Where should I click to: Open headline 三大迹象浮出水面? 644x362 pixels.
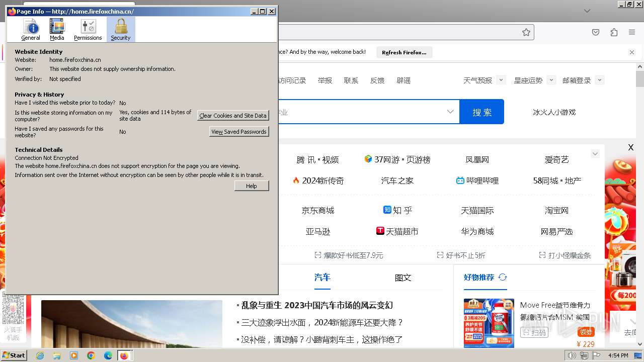coord(323,323)
